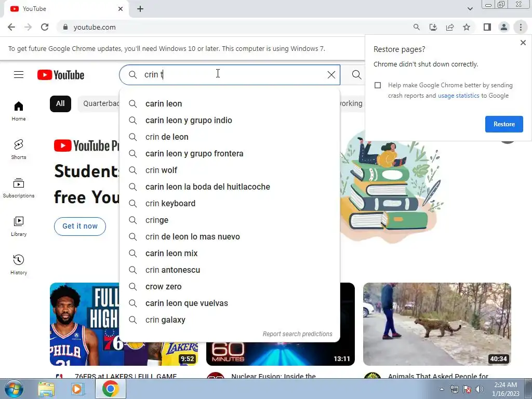
Task: Check the send crash reports checkbox
Action: coord(378,85)
